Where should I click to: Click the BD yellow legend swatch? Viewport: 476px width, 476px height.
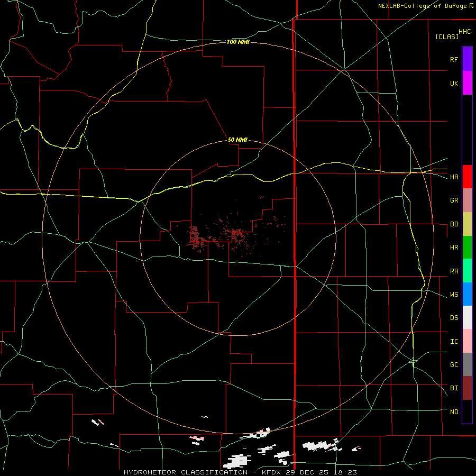point(467,224)
